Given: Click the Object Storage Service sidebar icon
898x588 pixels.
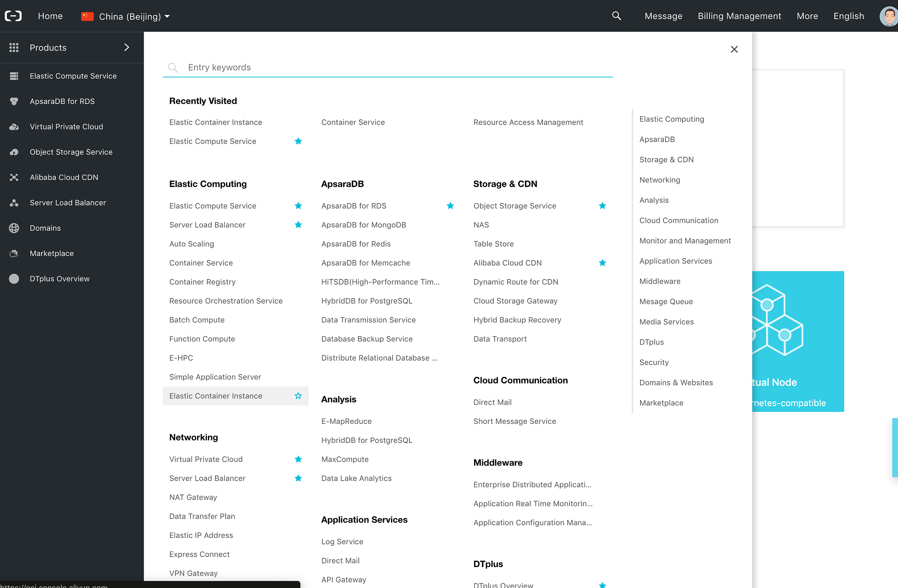Looking at the screenshot, I should point(14,152).
